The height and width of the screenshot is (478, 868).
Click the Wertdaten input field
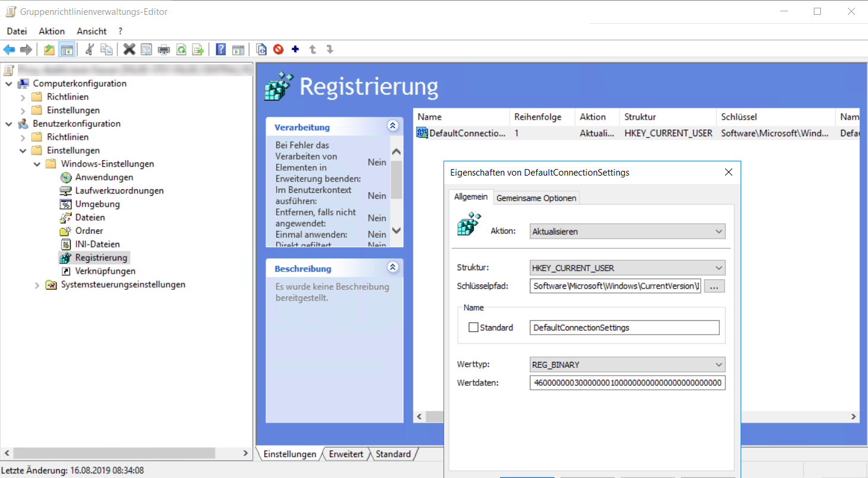pyautogui.click(x=627, y=382)
